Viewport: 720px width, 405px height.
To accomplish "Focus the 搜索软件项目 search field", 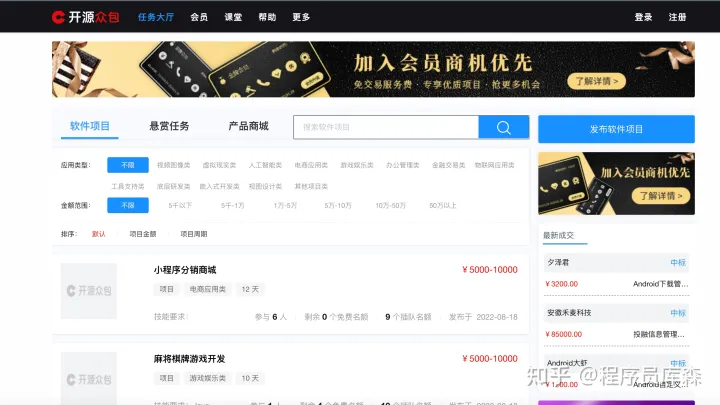I will click(386, 127).
